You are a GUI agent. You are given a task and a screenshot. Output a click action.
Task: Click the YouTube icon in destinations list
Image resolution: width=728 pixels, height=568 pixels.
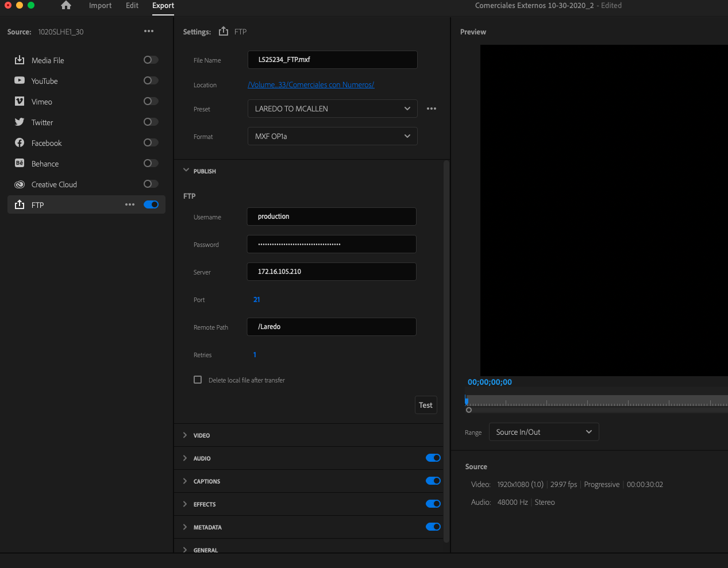click(20, 81)
